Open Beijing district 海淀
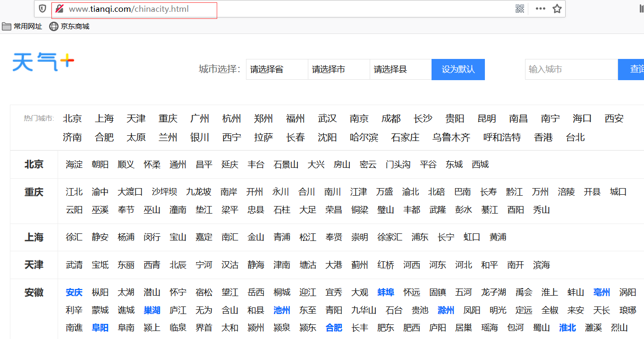The width and height of the screenshot is (644, 339). click(74, 165)
